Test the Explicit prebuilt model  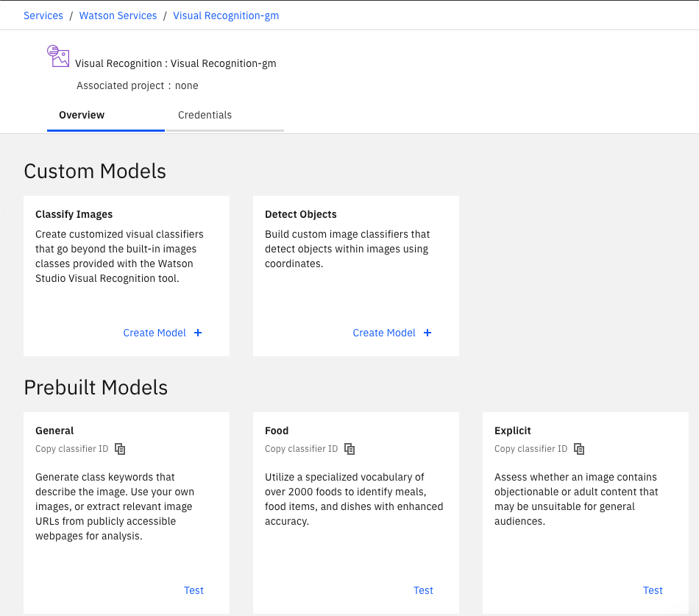(653, 590)
